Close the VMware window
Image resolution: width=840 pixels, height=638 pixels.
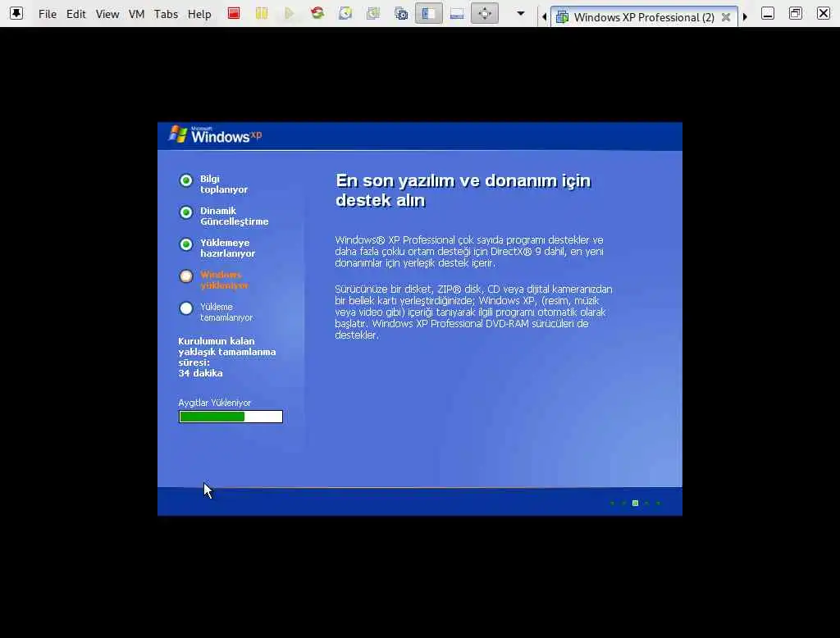point(824,13)
